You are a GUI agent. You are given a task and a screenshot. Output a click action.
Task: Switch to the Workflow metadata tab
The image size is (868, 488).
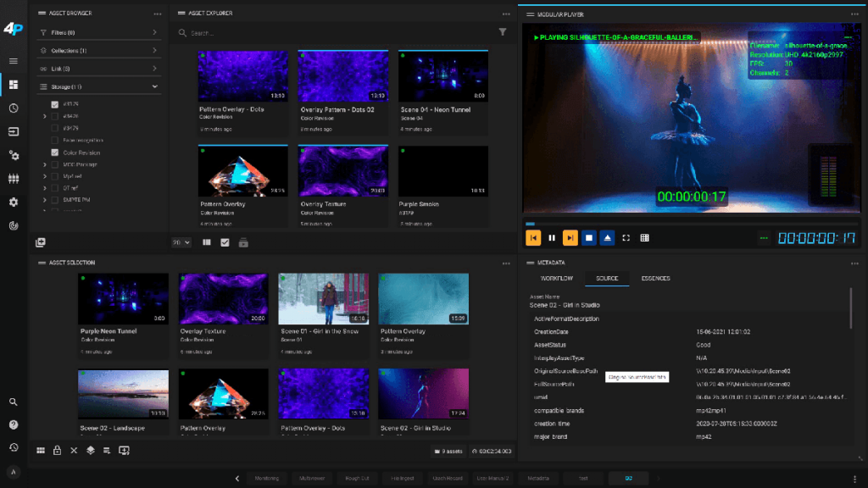(557, 278)
